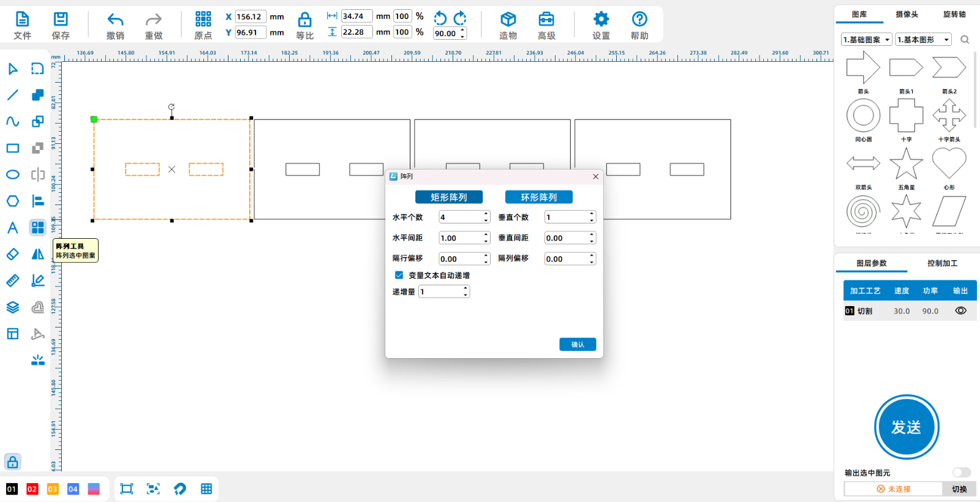The image size is (980, 502).
Task: Hide the 切割 layer with eye icon
Action: (960, 311)
